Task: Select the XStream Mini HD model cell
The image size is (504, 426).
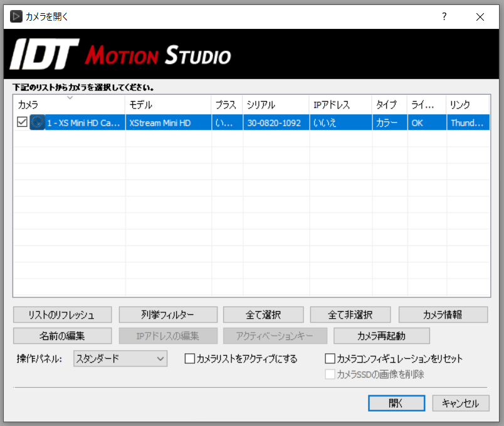Action: tap(169, 122)
